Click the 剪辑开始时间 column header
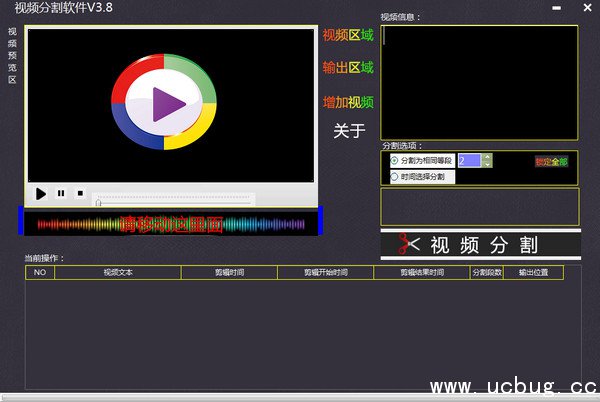 (x=326, y=272)
